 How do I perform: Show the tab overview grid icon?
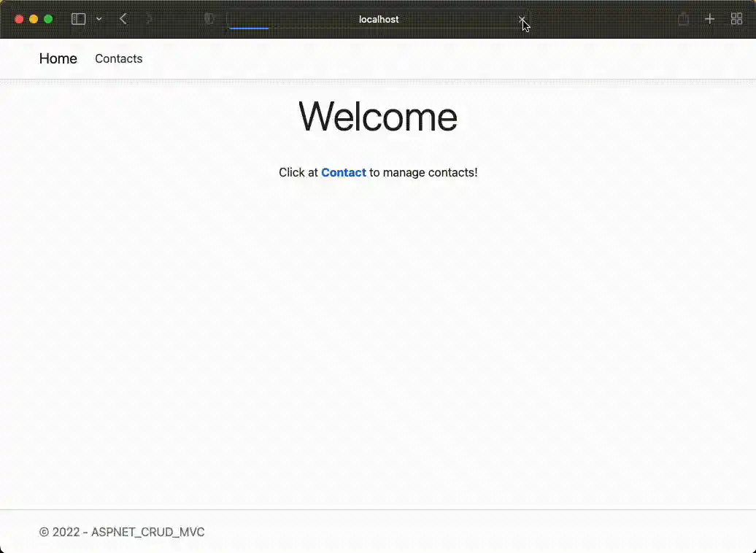pyautogui.click(x=737, y=19)
